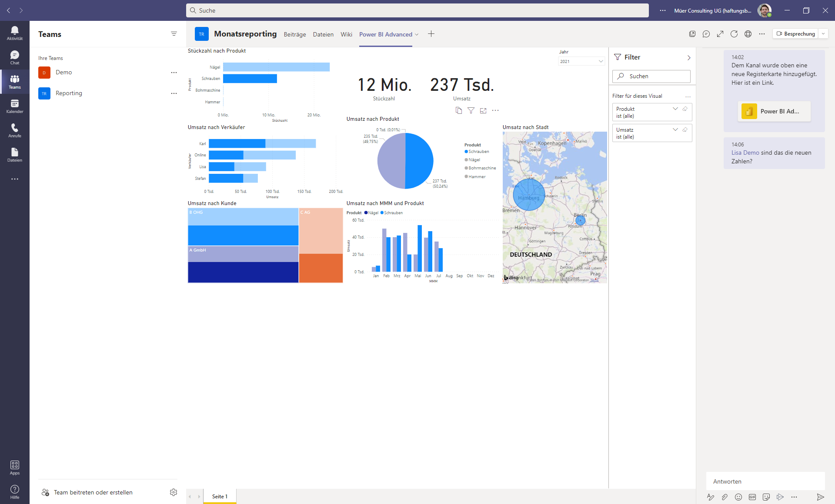835x504 pixels.
Task: Open the more tab options menu
Action: 762,34
